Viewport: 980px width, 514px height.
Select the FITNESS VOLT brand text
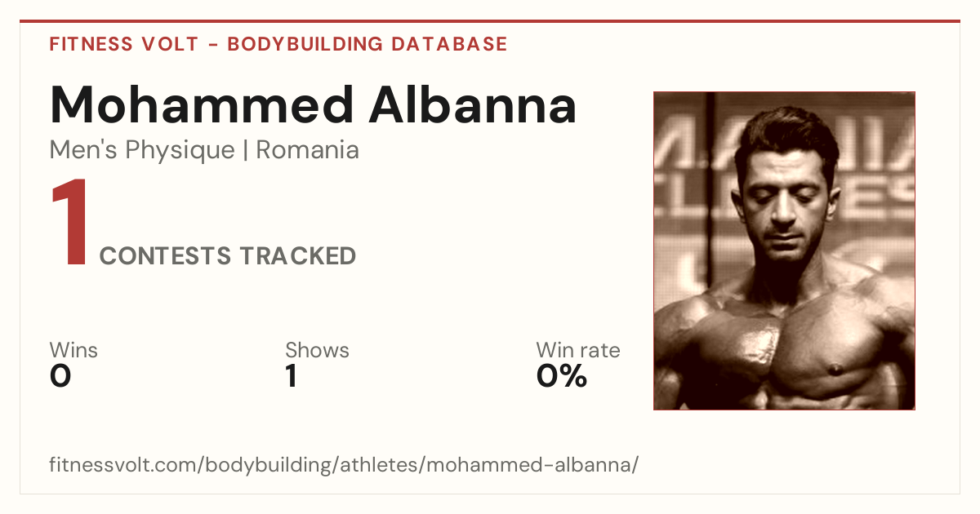pyautogui.click(x=123, y=44)
